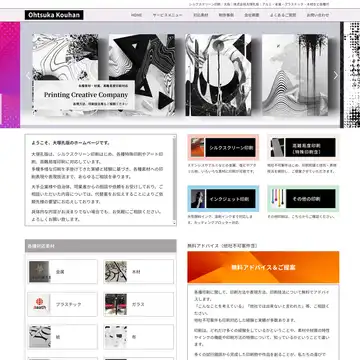
Task: Click the glass print thumbnail image
Action: [x=116, y=304]
